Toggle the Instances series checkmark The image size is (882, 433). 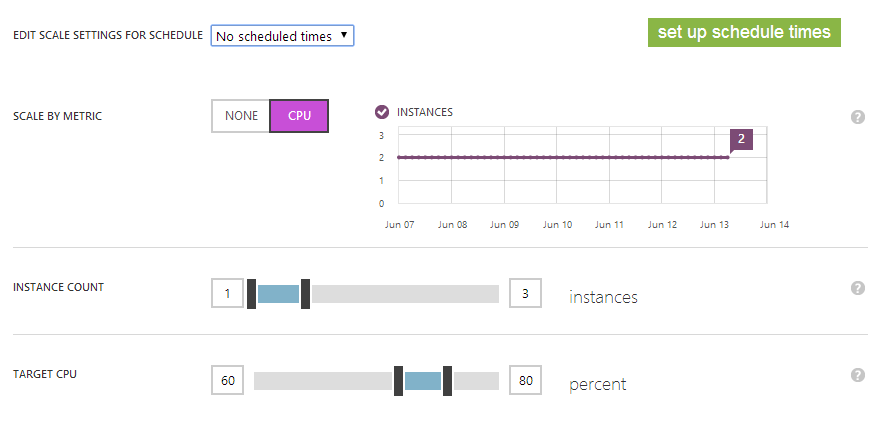381,112
